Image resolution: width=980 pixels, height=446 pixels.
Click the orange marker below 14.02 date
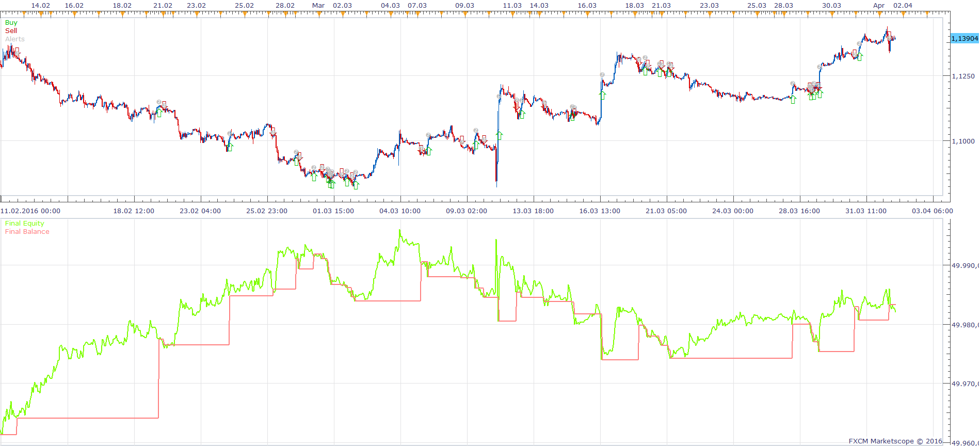41,14
